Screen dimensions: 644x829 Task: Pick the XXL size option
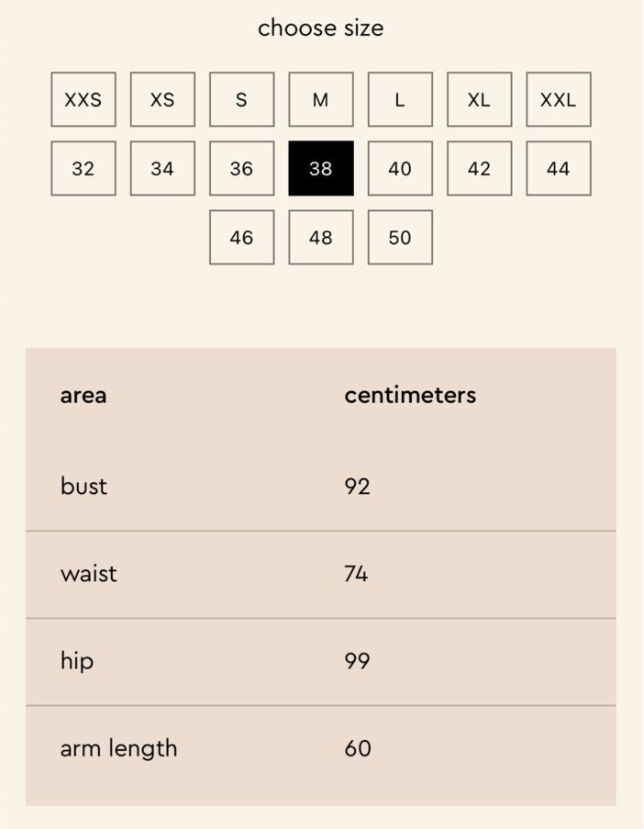[x=558, y=99]
